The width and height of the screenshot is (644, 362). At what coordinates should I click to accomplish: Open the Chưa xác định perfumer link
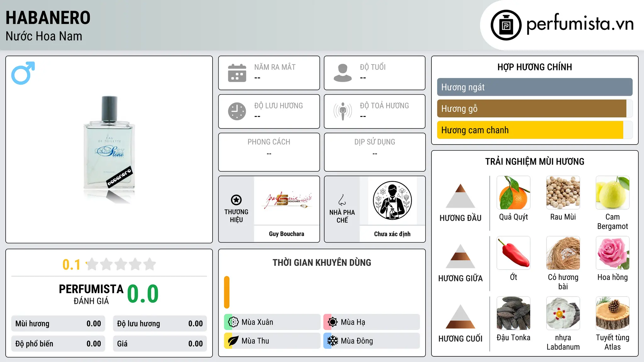[x=392, y=234]
